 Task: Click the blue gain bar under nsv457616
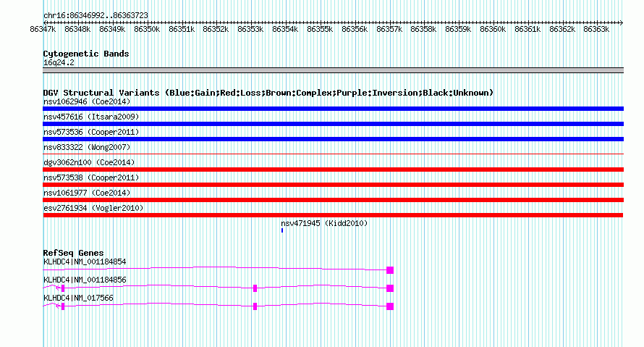pyautogui.click(x=333, y=124)
